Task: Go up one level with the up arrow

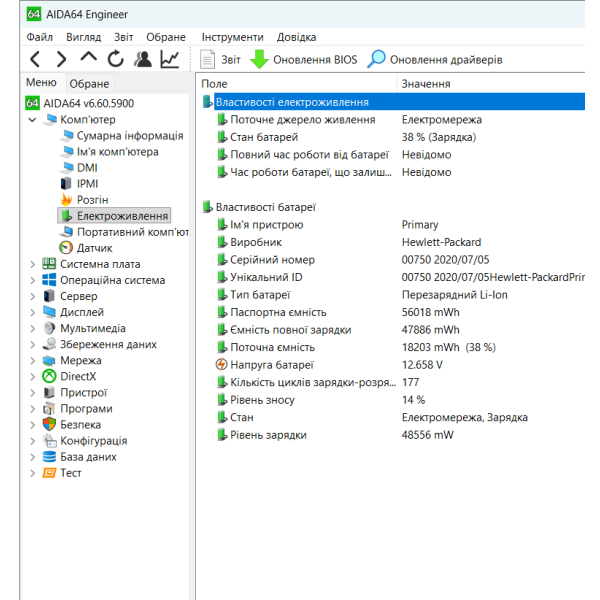Action: click(88, 58)
